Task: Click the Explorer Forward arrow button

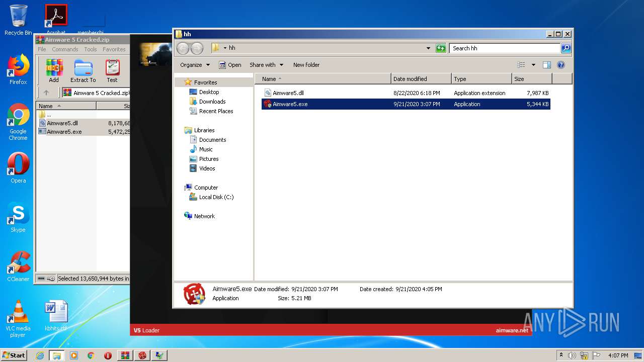Action: (197, 48)
